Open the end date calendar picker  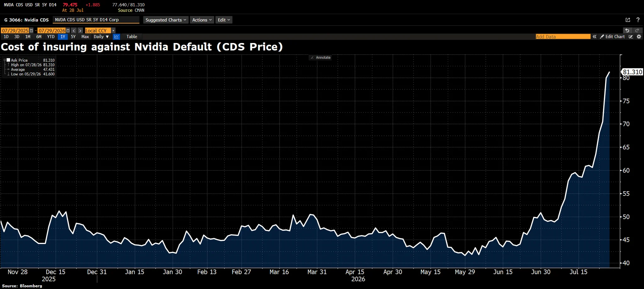pyautogui.click(x=68, y=30)
